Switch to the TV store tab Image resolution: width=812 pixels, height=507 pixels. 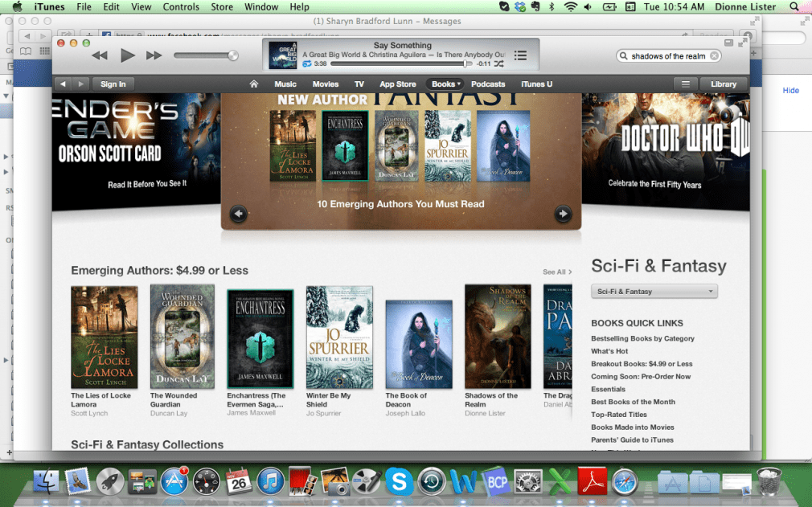359,84
